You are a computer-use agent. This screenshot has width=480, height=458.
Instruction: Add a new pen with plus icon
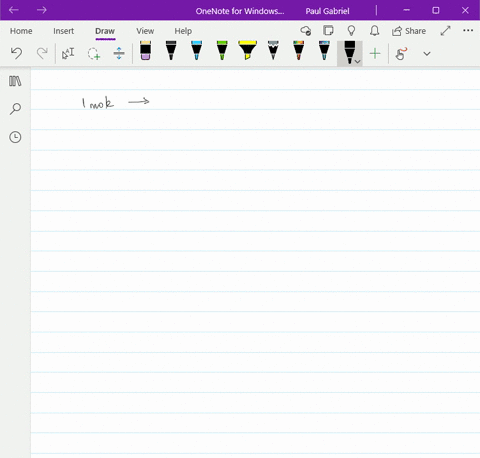(x=375, y=53)
